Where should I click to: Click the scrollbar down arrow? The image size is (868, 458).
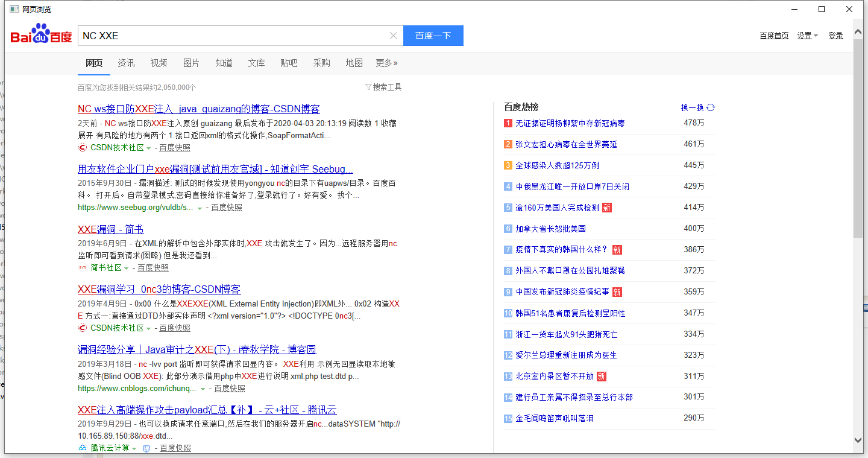[x=858, y=441]
